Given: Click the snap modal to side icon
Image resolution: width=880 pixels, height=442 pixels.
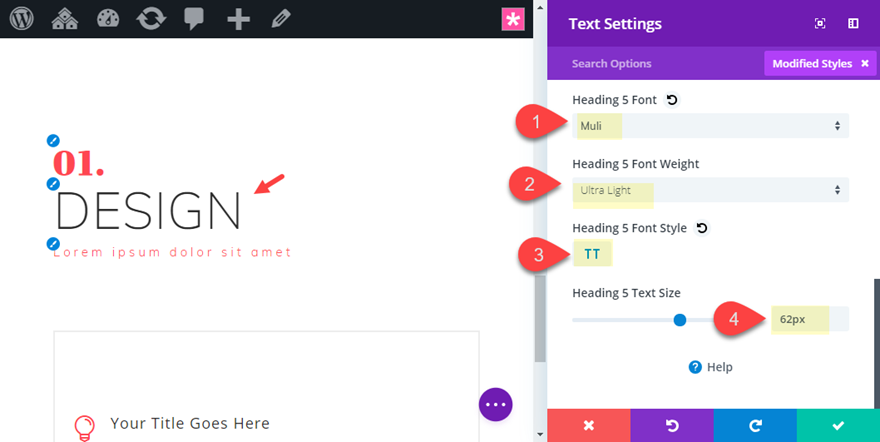Looking at the screenshot, I should [853, 24].
